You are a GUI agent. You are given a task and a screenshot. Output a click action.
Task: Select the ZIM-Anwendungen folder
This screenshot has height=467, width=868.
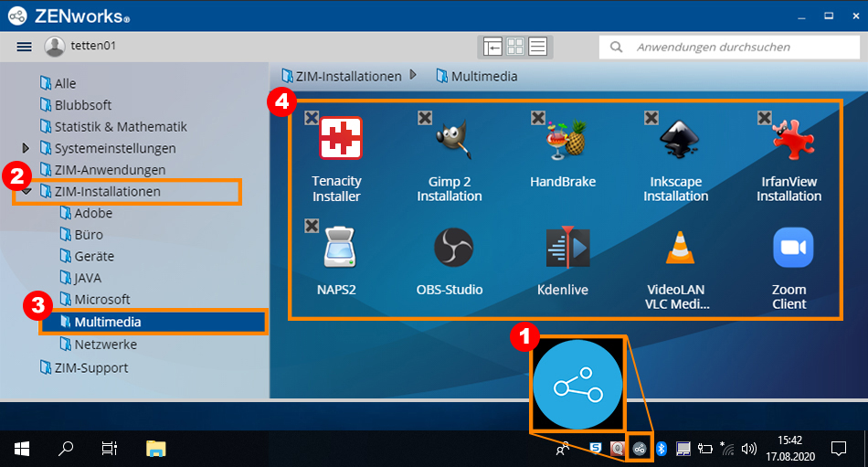click(103, 170)
